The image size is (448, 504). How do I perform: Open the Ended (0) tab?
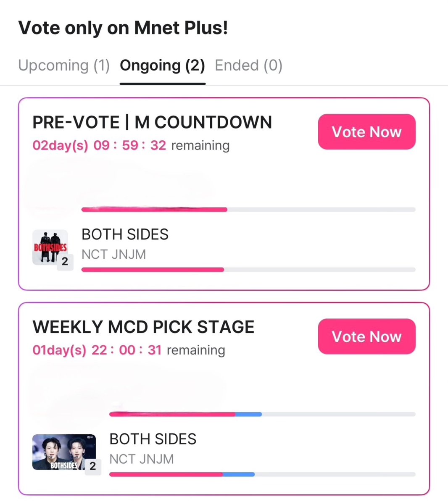tap(249, 66)
